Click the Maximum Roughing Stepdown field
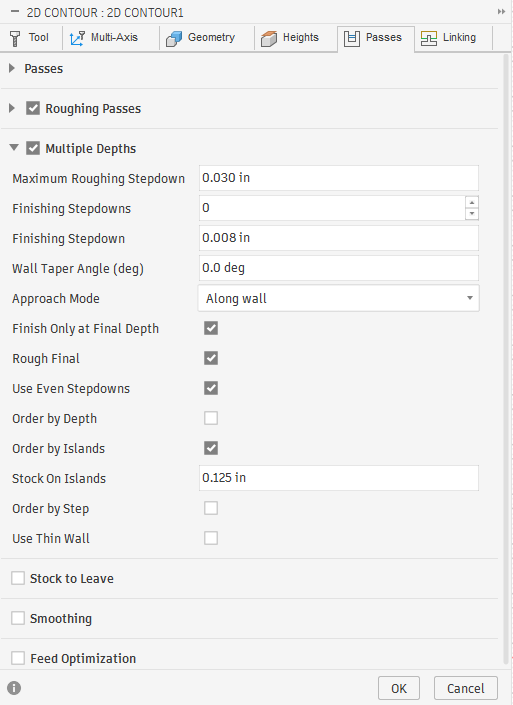Screen dimensions: 513x705 pyautogui.click(x=339, y=178)
